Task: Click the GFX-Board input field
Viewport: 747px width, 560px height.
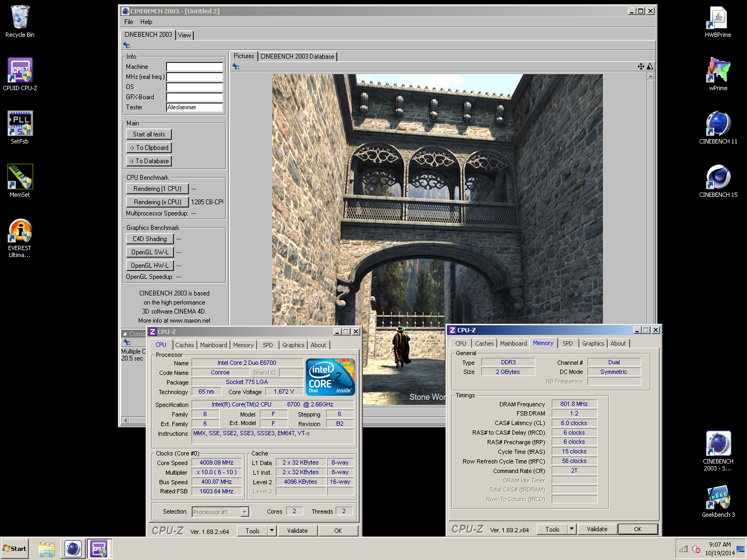Action: pyautogui.click(x=194, y=97)
